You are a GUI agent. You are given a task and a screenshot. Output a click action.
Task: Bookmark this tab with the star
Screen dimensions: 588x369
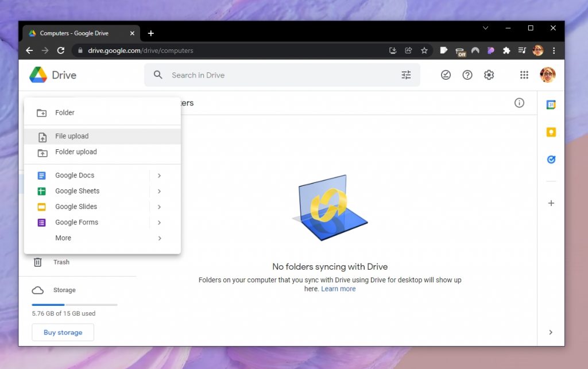[424, 51]
